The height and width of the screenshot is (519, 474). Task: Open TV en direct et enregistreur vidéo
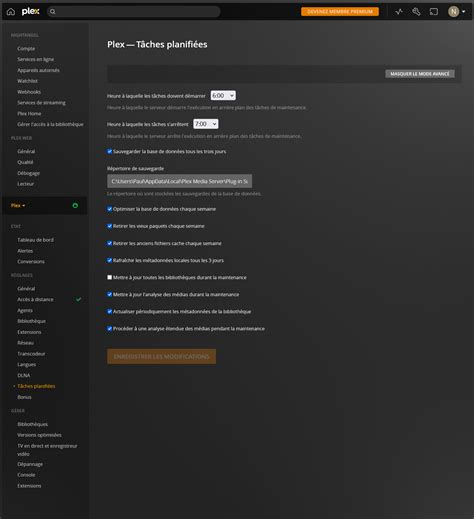[x=47, y=450]
